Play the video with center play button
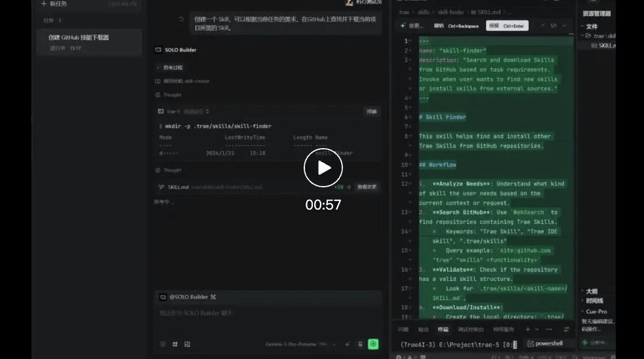This screenshot has height=359, width=644. tap(323, 168)
